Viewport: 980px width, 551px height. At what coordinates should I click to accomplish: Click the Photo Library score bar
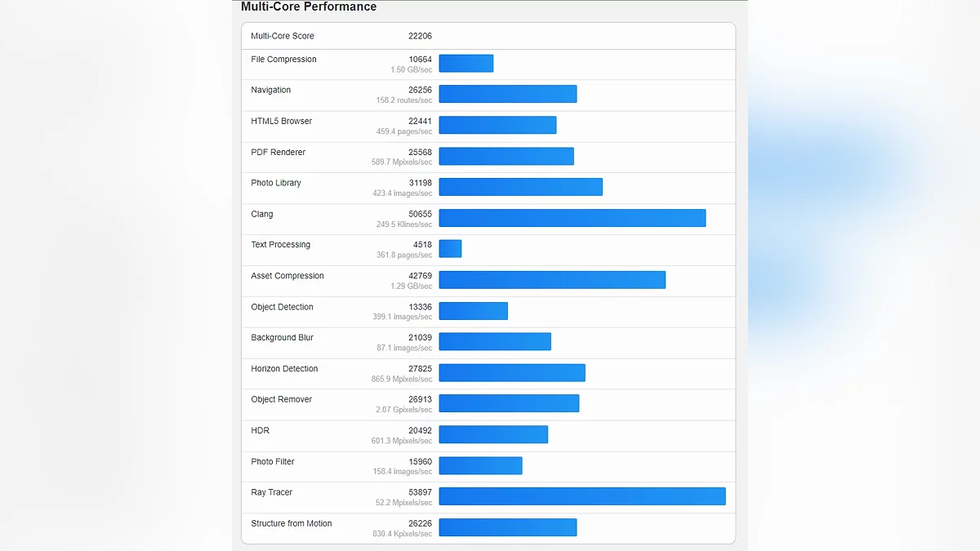520,187
